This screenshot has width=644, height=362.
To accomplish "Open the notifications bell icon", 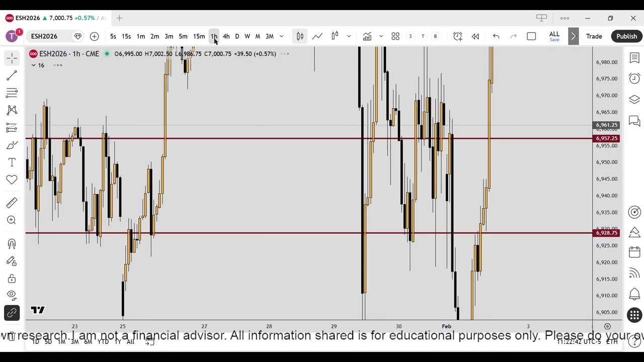I will point(634,294).
